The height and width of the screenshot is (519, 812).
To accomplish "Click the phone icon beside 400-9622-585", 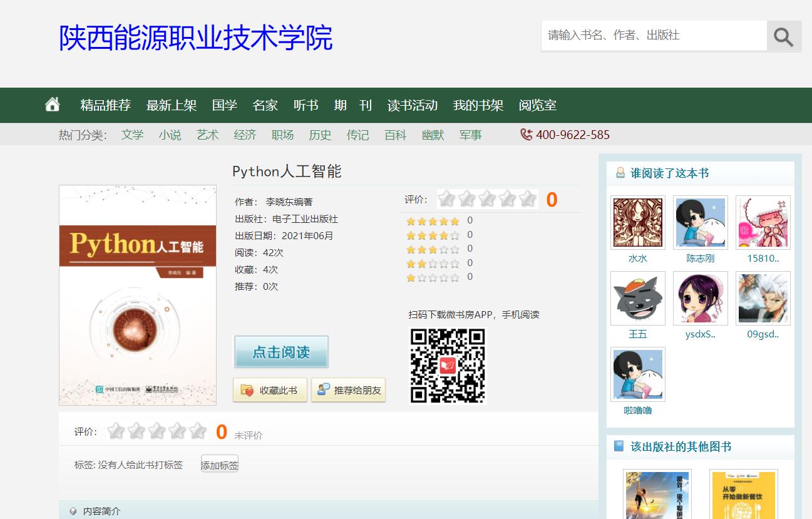I will (526, 135).
